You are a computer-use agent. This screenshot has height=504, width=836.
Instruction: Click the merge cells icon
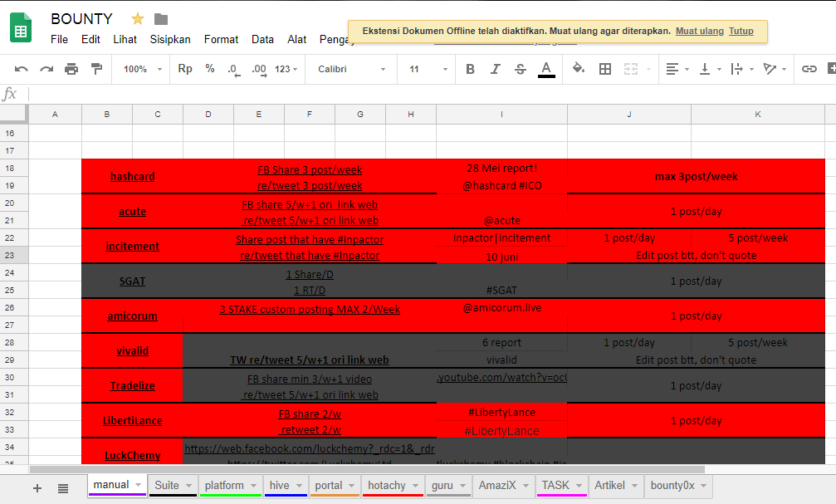(x=631, y=69)
